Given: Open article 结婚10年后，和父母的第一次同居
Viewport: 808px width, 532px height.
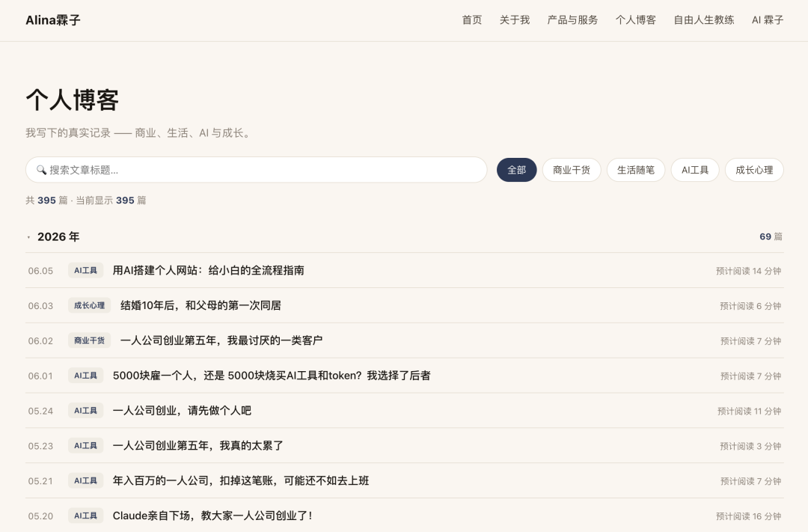Looking at the screenshot, I should [201, 305].
